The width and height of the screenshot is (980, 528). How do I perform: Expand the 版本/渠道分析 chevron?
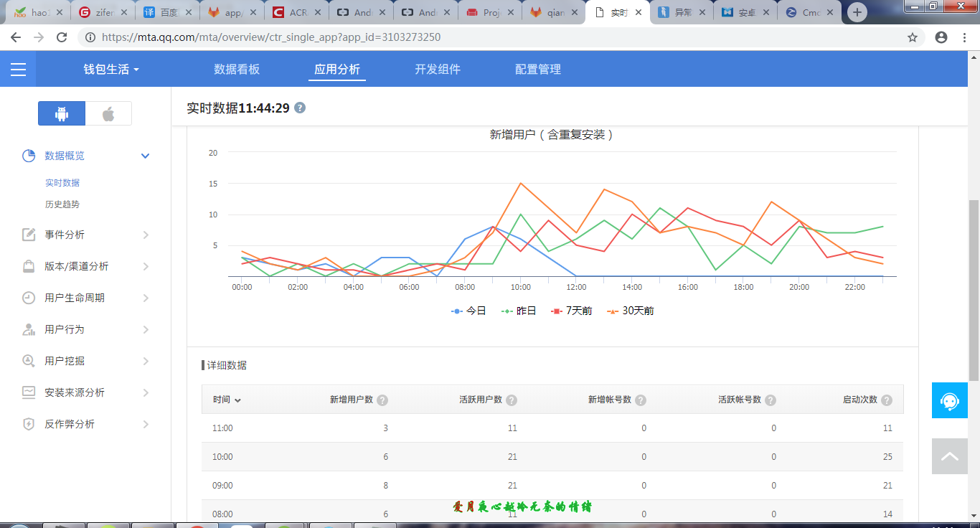(x=146, y=266)
